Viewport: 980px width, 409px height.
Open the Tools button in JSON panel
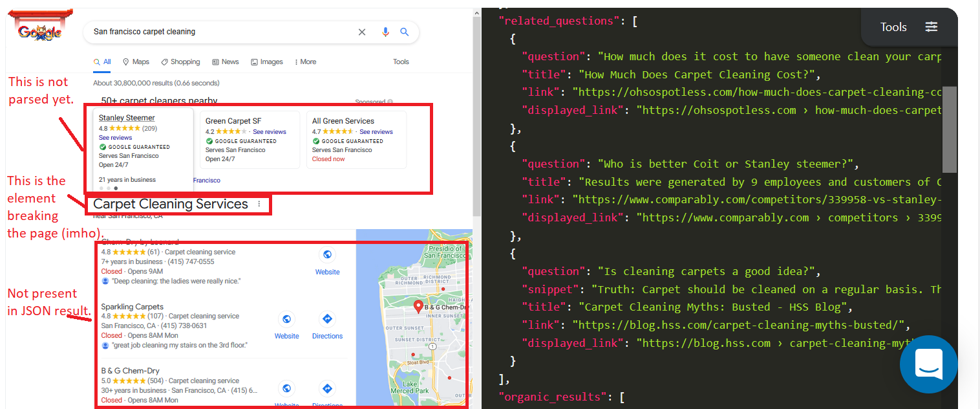point(893,27)
